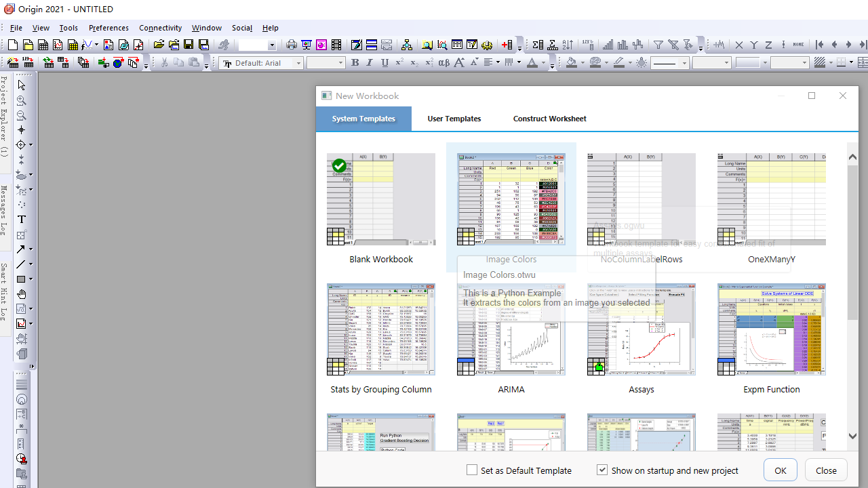Click the Print icon in toolbar
868x488 pixels.
(x=292, y=45)
